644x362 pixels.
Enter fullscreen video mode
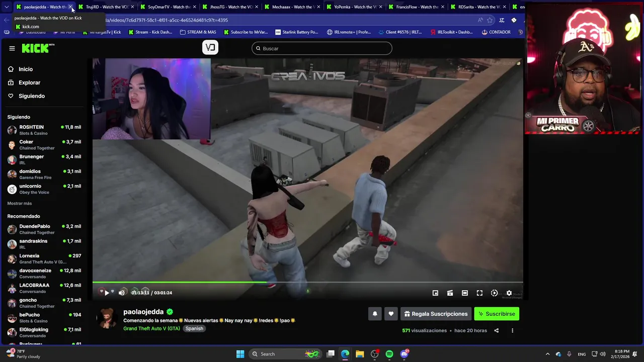point(479,293)
